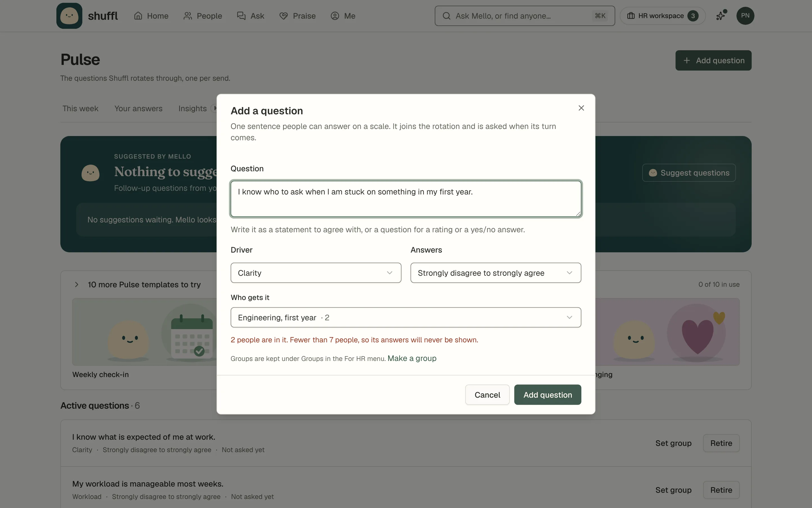Switch to This week tab

[80, 109]
